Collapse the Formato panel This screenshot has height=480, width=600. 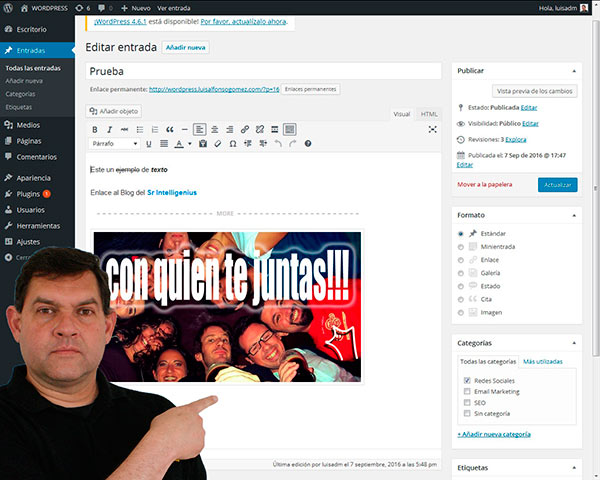coord(574,216)
